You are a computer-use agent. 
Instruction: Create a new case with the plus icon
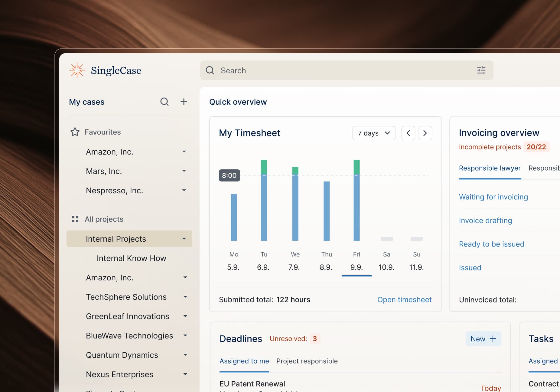(184, 102)
